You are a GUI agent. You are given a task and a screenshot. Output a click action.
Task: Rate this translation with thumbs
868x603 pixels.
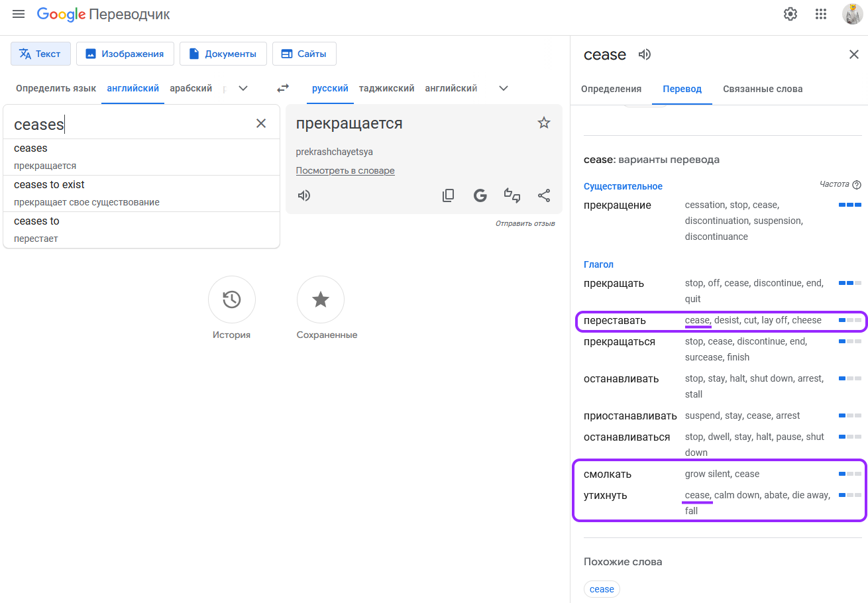(512, 195)
